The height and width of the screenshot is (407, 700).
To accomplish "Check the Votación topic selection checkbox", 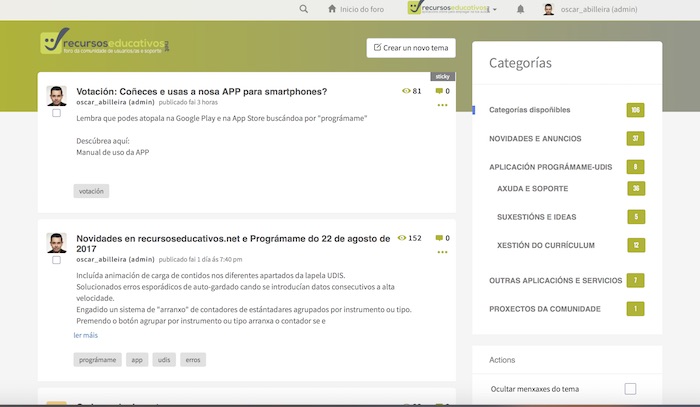I will click(56, 113).
